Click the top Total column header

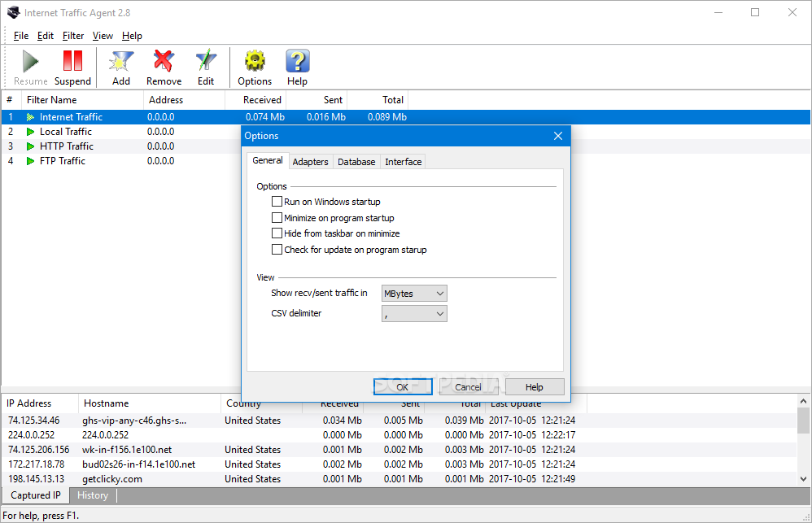click(377, 100)
